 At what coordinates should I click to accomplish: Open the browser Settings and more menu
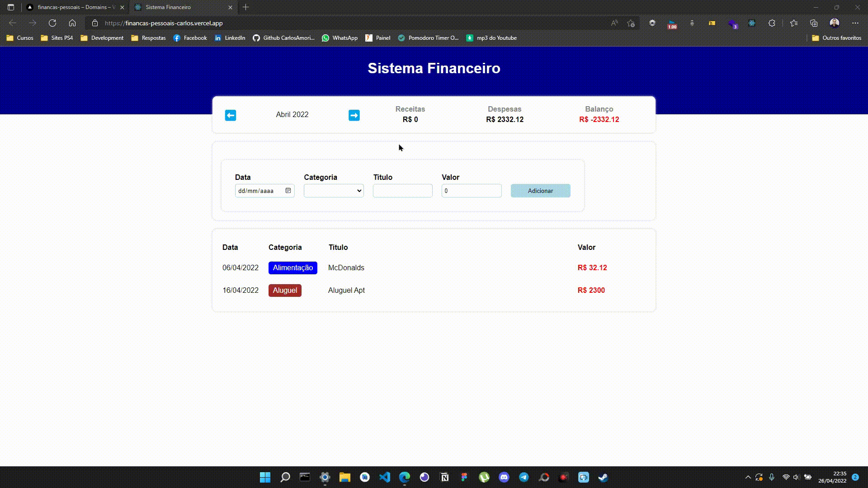(855, 23)
